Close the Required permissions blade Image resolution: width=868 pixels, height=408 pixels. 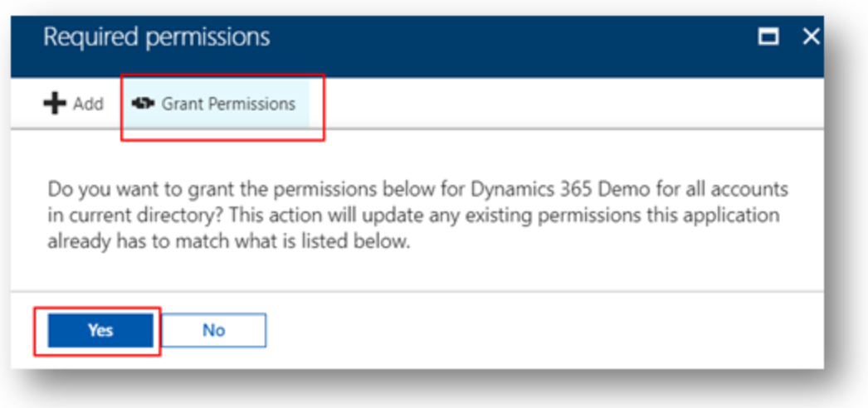click(x=811, y=37)
